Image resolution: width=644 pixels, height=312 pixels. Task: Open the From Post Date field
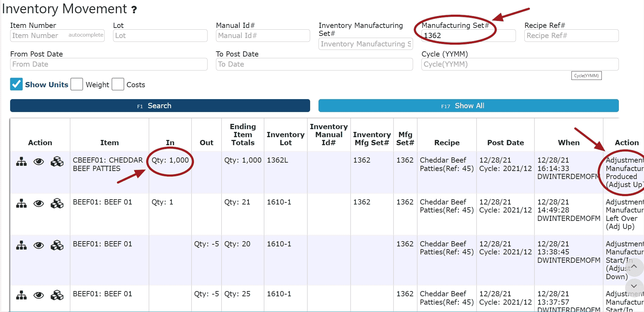(x=109, y=64)
